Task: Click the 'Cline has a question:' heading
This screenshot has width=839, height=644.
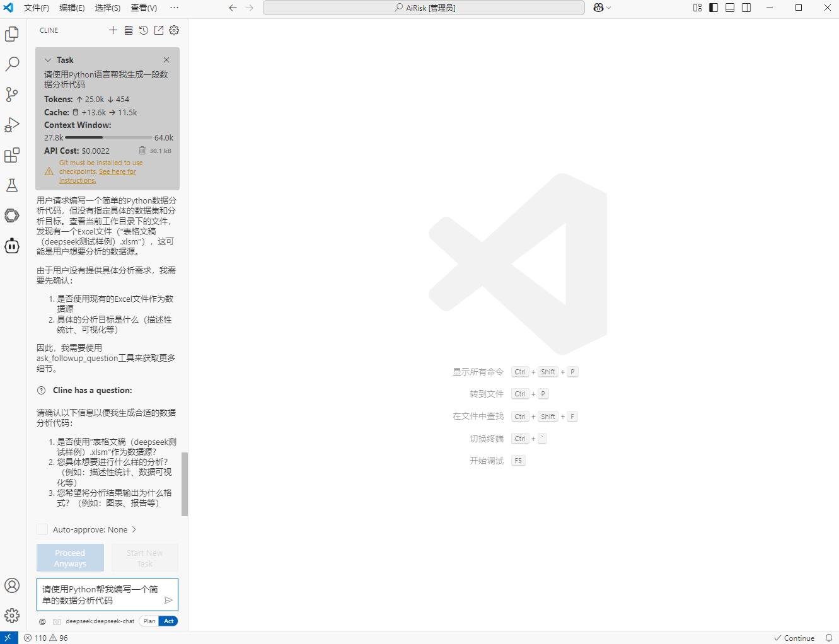Action: coord(93,391)
